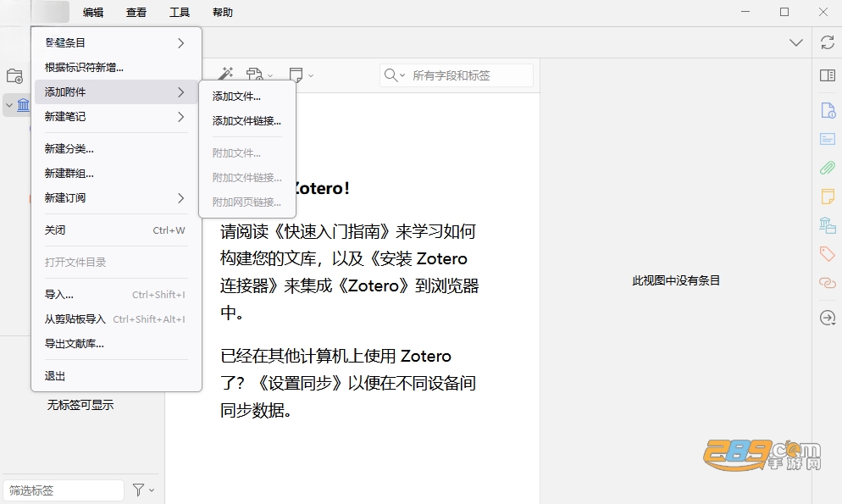Screen dimensions: 842x504
Task: Click the magic wand add-by-identifier icon
Action: [x=226, y=74]
